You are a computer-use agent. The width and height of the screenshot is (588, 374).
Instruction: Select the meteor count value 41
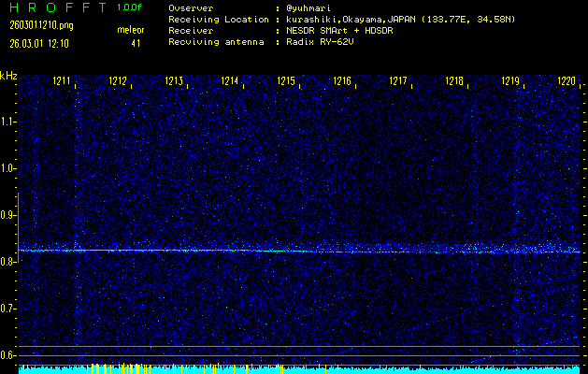pyautogui.click(x=136, y=42)
